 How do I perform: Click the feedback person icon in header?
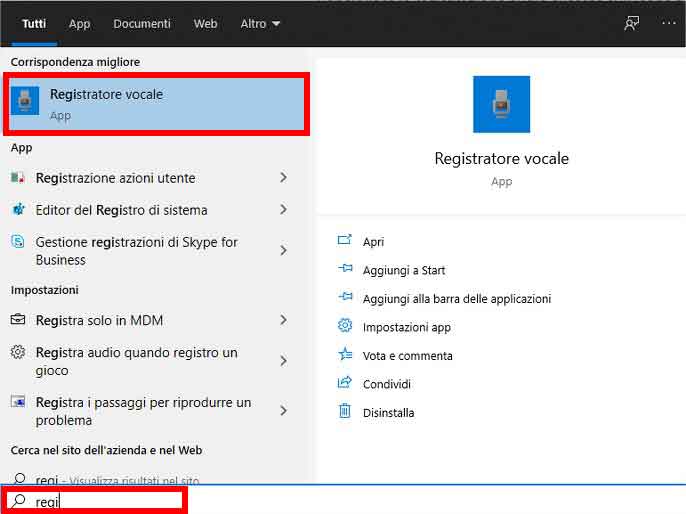631,24
